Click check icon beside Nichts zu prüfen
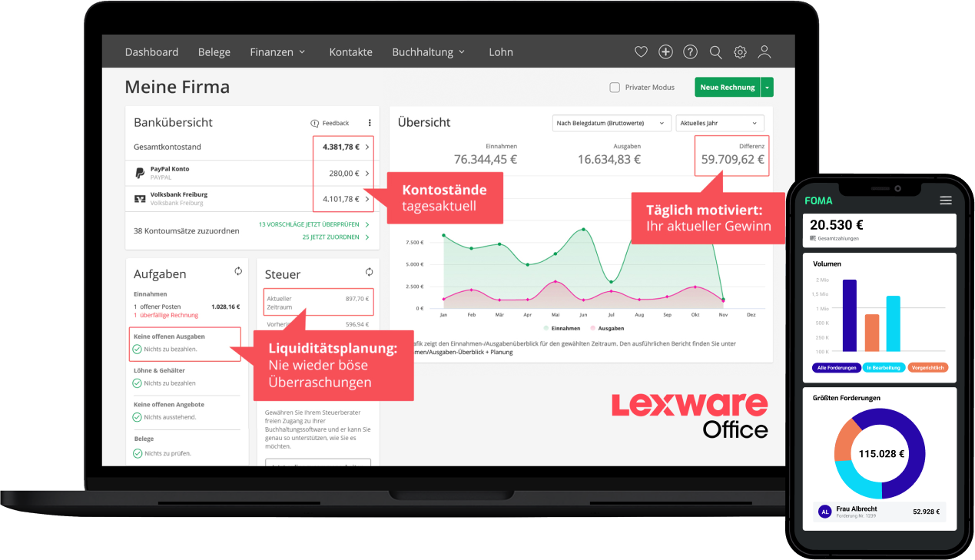Screen dimensions: 975x560 (x=137, y=453)
